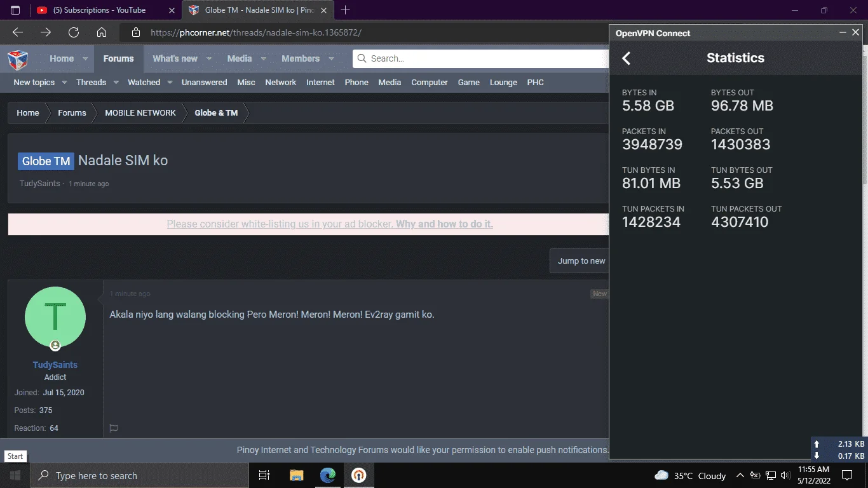Screen dimensions: 868x488
Task: Click Jump to new button
Action: 581,261
